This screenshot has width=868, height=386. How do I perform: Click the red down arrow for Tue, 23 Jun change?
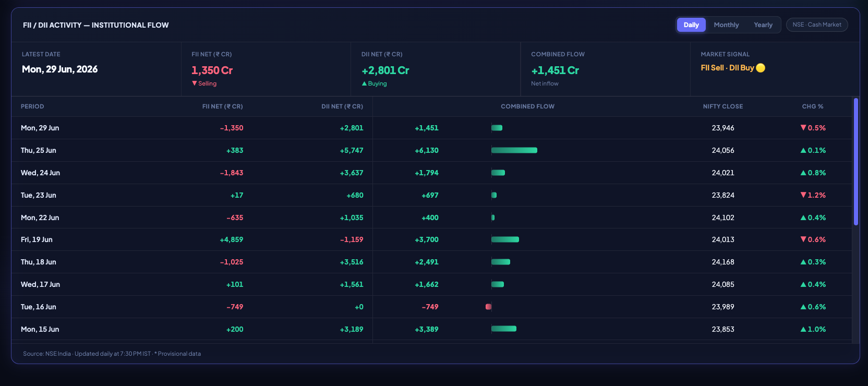[x=803, y=195]
